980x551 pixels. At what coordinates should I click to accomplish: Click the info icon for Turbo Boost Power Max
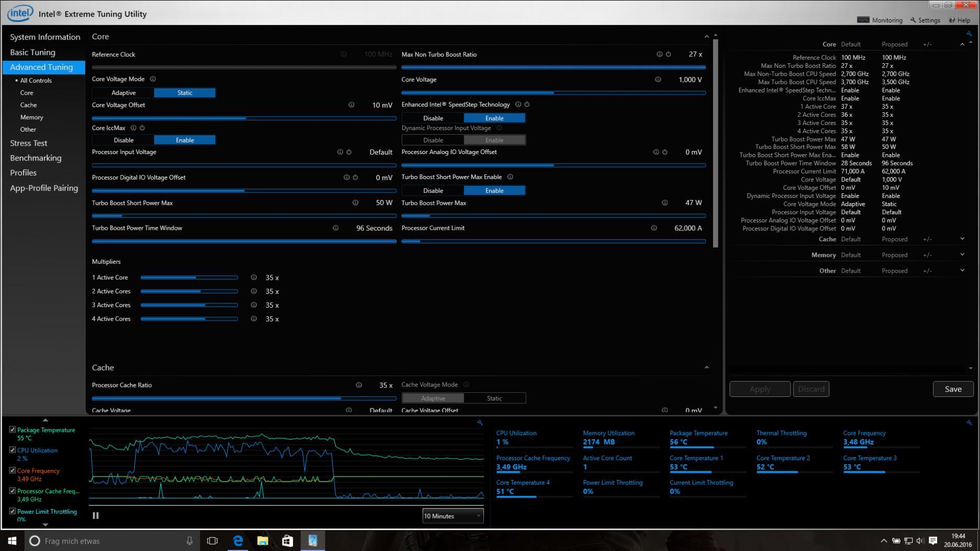pos(665,203)
